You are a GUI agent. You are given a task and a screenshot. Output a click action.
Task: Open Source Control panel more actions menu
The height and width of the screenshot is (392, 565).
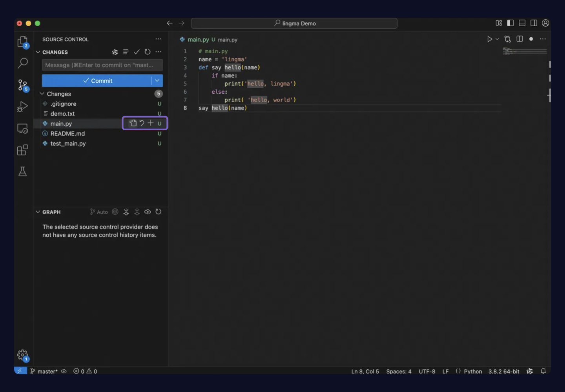(x=159, y=39)
